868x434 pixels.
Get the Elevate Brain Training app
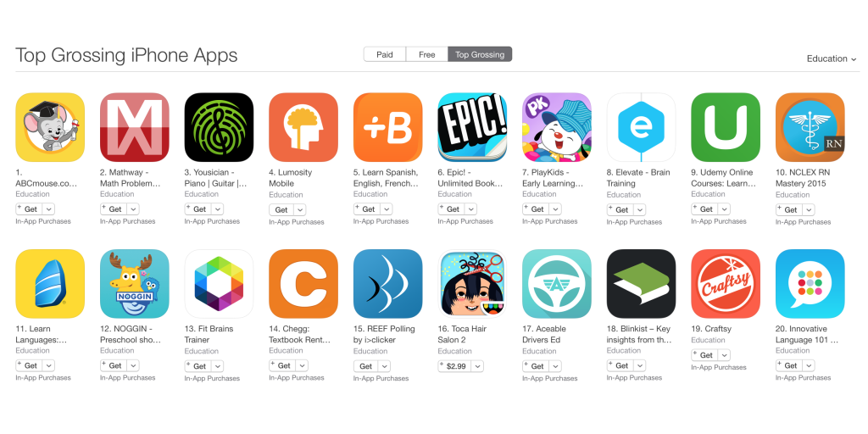tap(620, 210)
